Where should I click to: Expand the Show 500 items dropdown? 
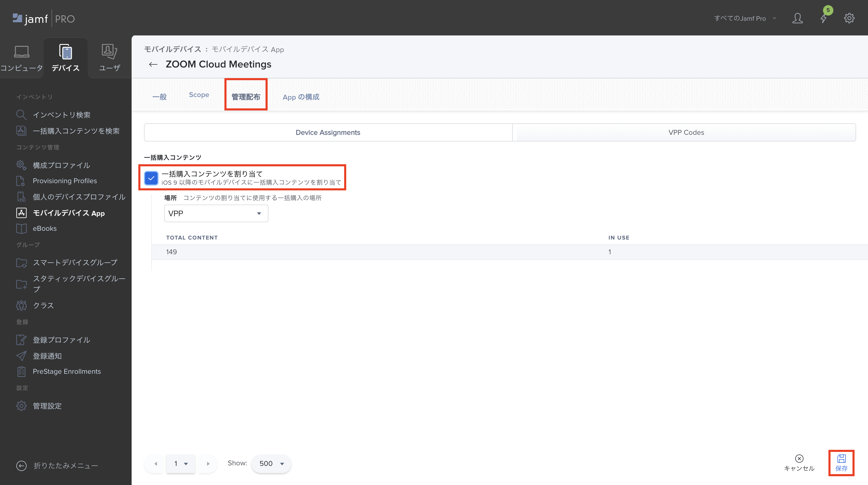[x=271, y=464]
